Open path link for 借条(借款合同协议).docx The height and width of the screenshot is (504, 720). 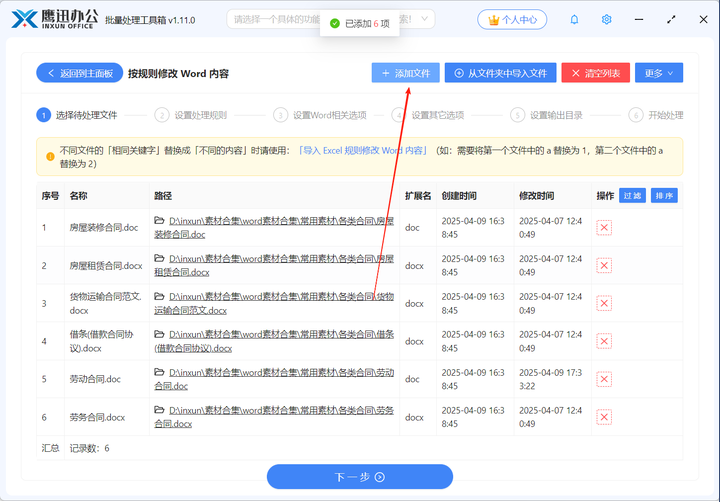pyautogui.click(x=274, y=341)
